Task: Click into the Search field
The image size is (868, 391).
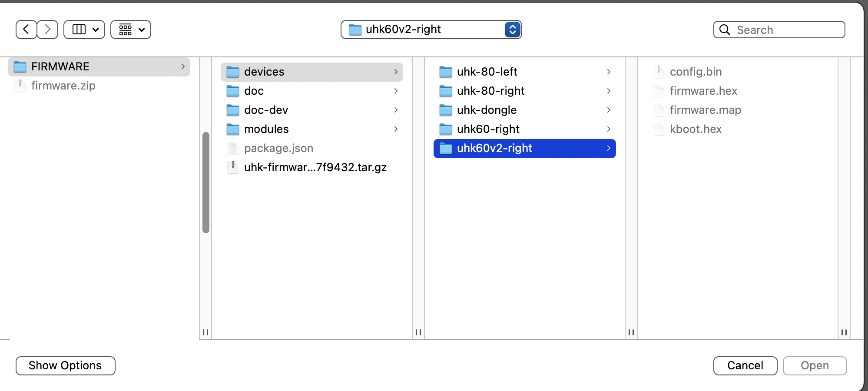Action: coord(786,30)
